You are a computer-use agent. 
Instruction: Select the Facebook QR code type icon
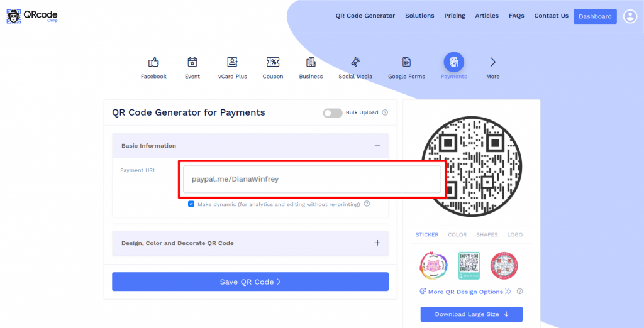(x=153, y=62)
